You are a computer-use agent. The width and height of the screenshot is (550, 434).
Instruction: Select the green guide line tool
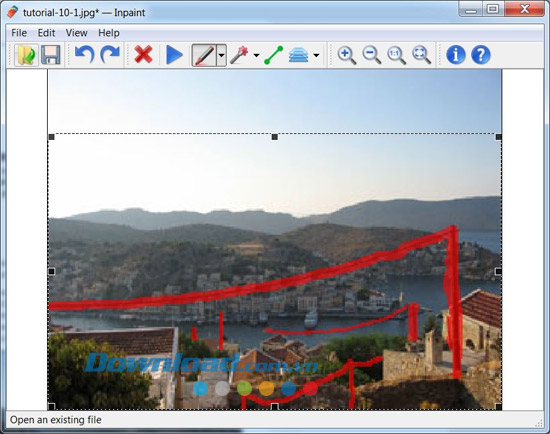(x=274, y=55)
